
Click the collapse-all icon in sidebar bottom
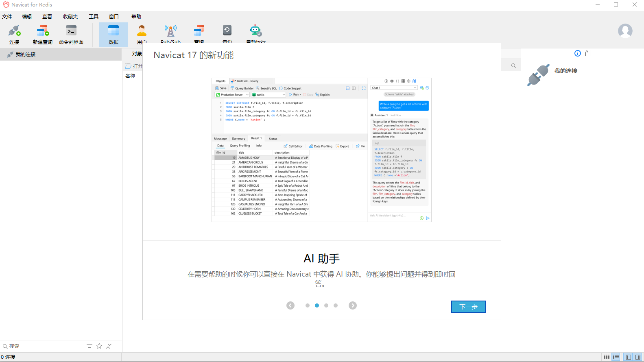pos(109,346)
